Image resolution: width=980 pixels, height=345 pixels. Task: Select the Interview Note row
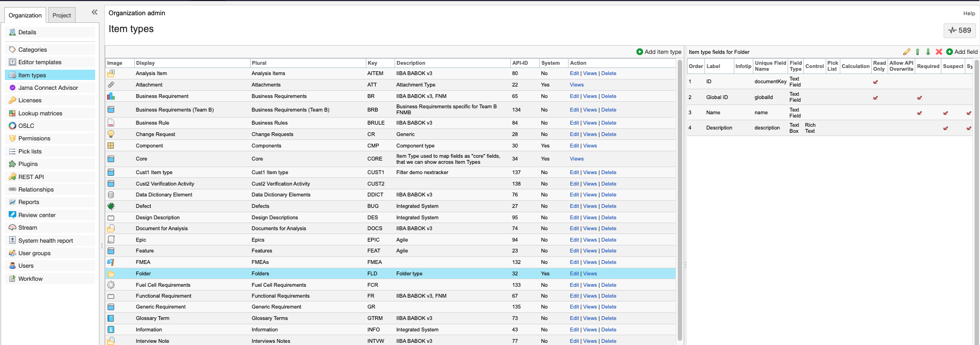point(390,341)
